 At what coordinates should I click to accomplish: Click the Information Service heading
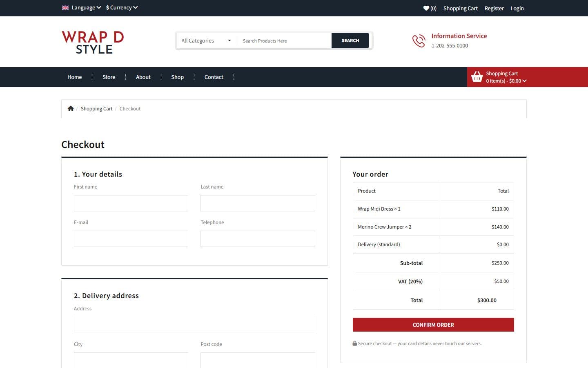tap(459, 36)
